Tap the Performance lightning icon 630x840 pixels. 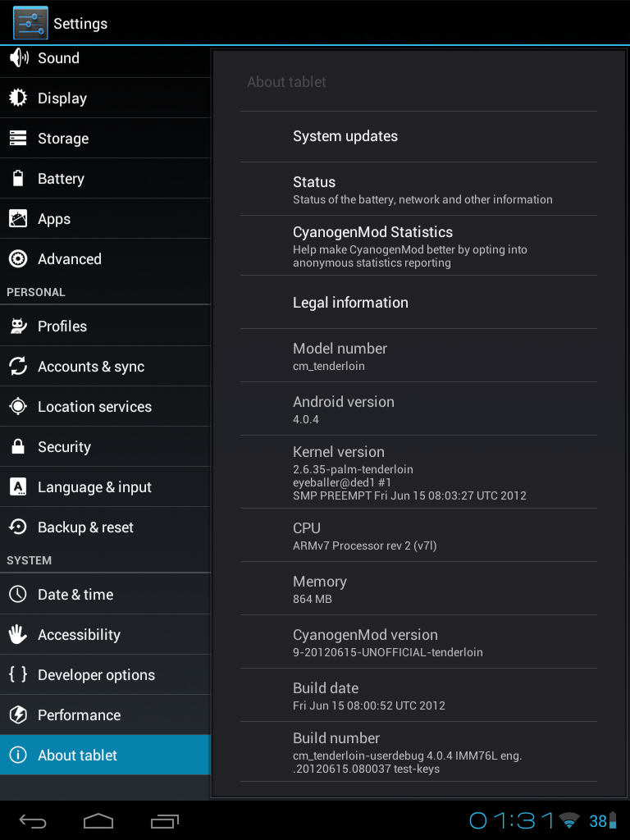point(18,714)
